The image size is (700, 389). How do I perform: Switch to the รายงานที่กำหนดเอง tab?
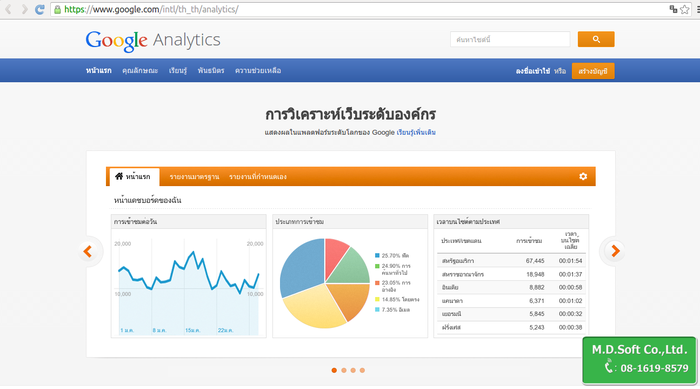click(x=258, y=177)
